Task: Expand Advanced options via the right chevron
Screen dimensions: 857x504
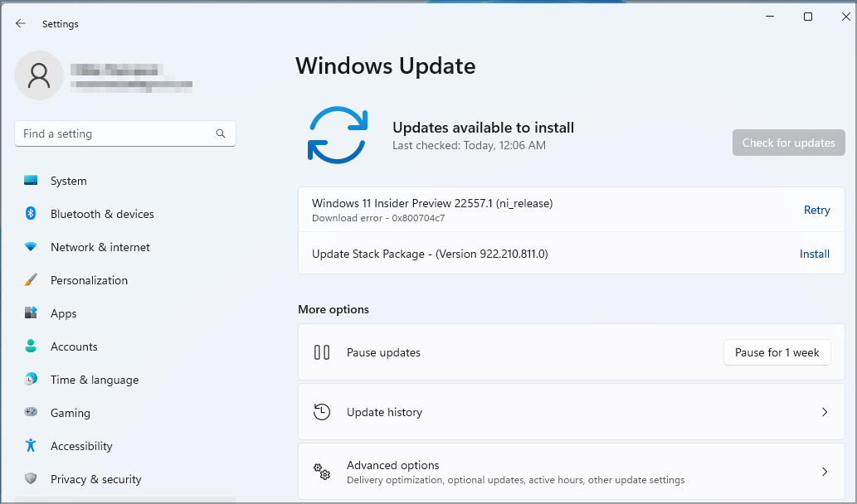Action: click(x=825, y=471)
